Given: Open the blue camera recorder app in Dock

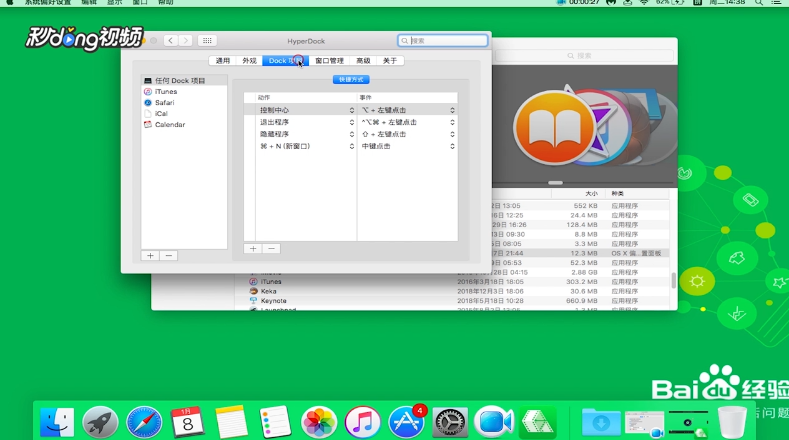Looking at the screenshot, I should (494, 421).
